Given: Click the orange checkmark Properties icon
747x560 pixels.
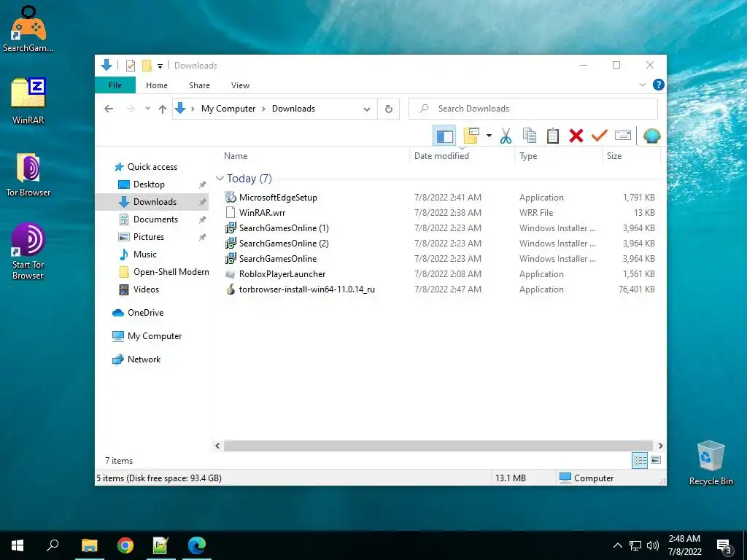Looking at the screenshot, I should pos(600,136).
